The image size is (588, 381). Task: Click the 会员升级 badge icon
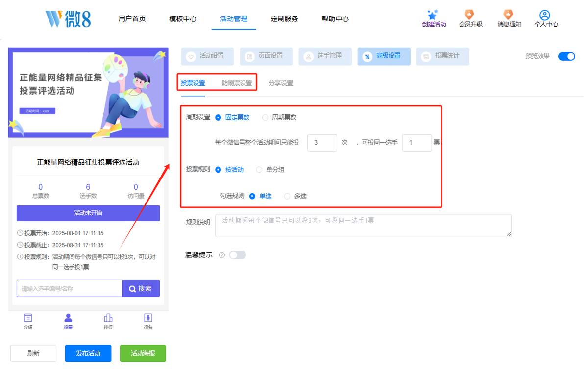coord(469,15)
